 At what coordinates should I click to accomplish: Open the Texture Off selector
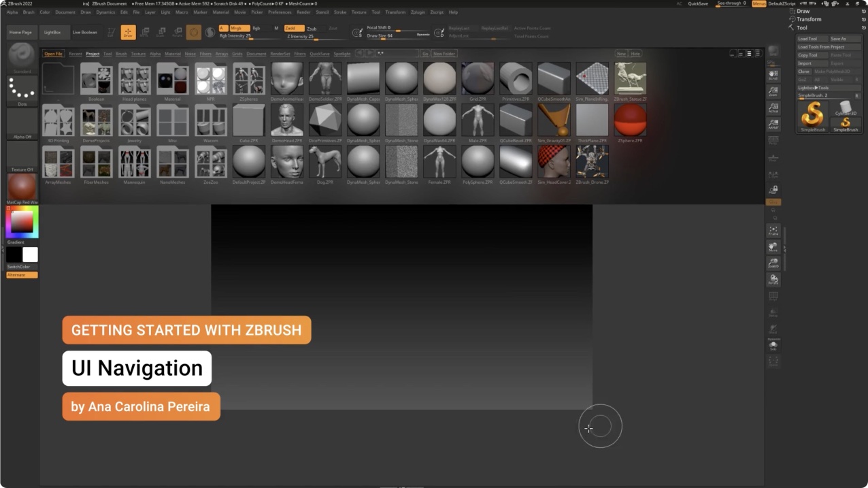22,156
